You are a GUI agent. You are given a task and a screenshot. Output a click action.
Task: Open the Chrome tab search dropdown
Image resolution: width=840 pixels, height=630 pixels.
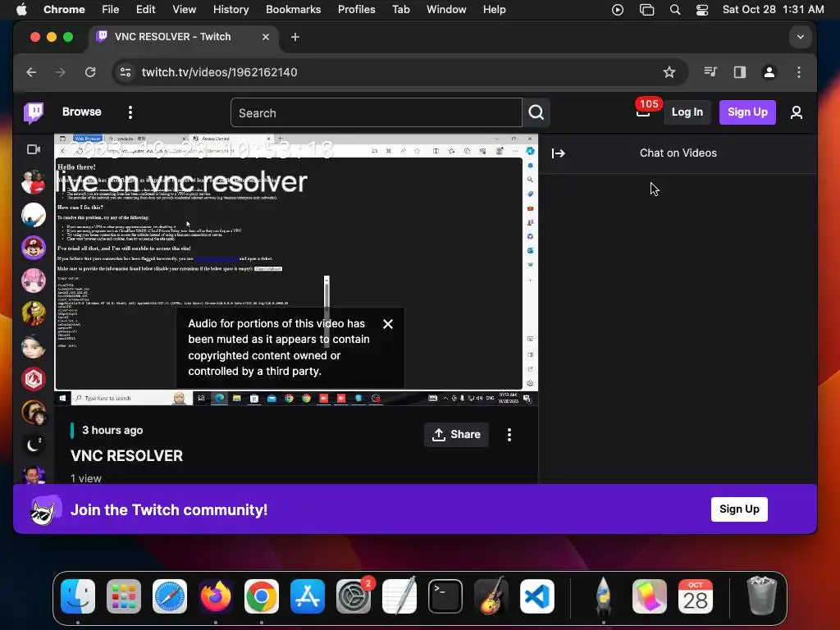[801, 37]
